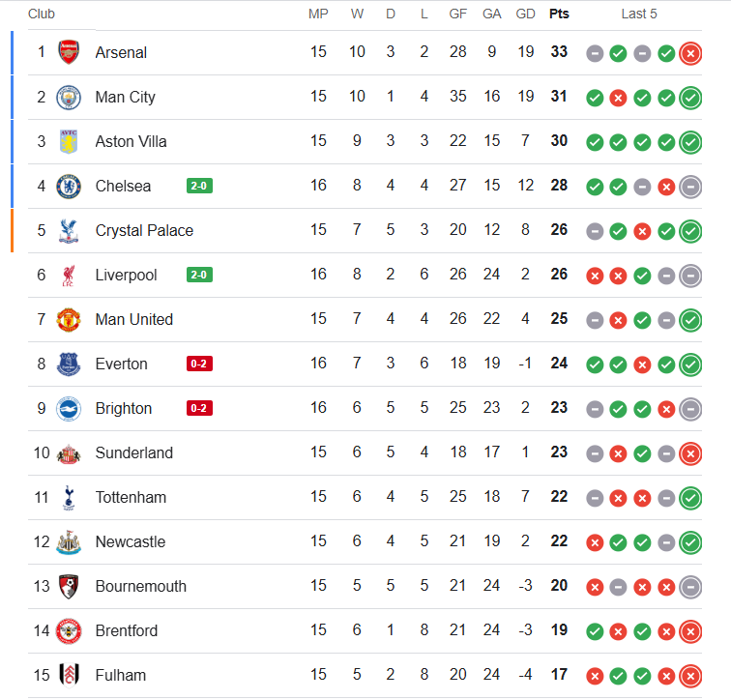The height and width of the screenshot is (700, 731).
Task: Click the Crystal Palace eagle crest
Action: (x=69, y=231)
